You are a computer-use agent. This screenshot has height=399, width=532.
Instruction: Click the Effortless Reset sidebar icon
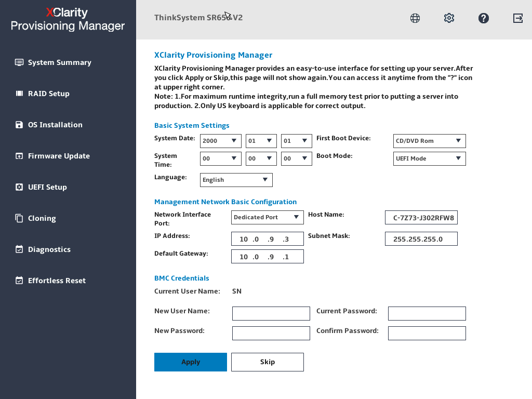[x=19, y=281]
